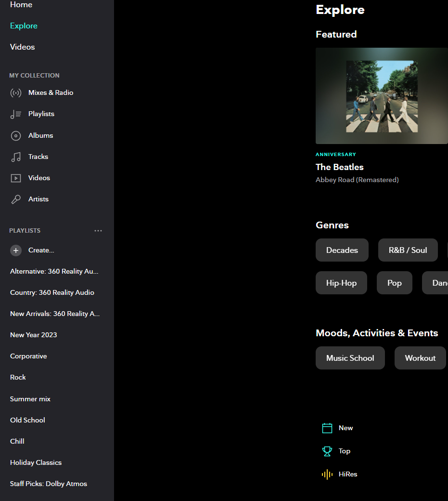Screen dimensions: 448x501
Task: Click the New calendar icon
Action: [x=327, y=428]
